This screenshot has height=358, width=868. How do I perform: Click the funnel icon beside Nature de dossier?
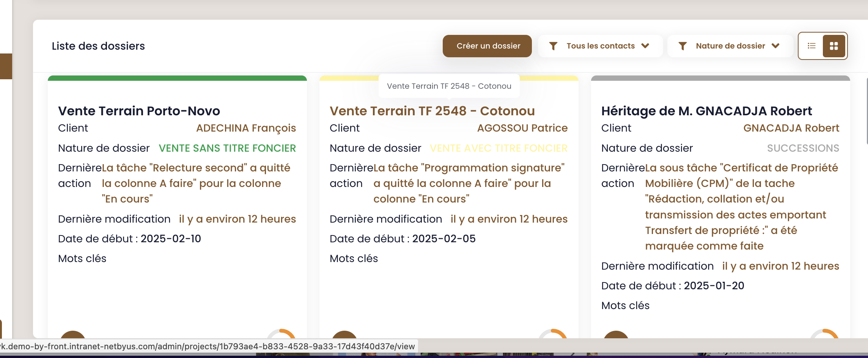pos(682,46)
